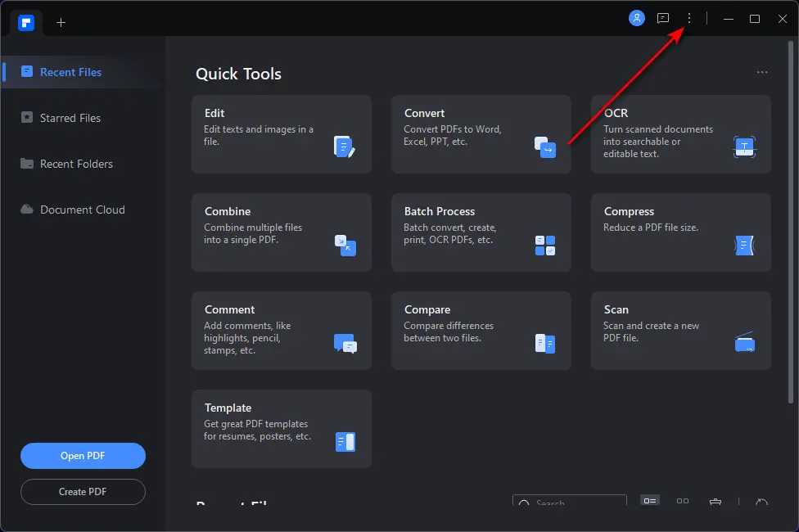Open Starred Files section
Image resolution: width=799 pixels, height=532 pixels.
70,118
